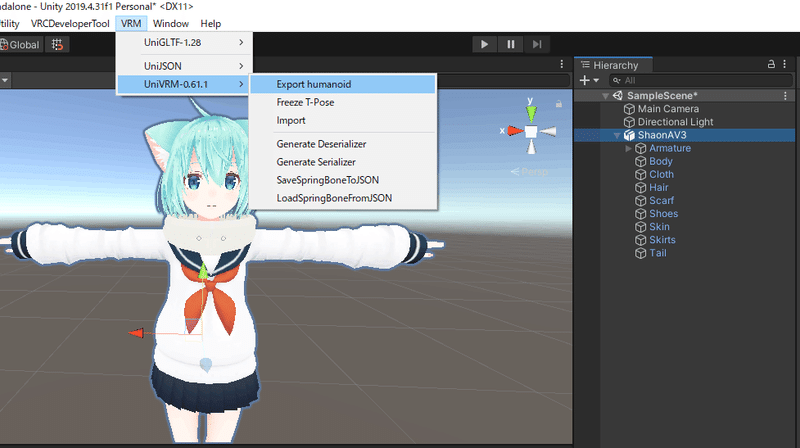Toggle the Hierarchy lock icon
This screenshot has width=800, height=448.
click(771, 64)
